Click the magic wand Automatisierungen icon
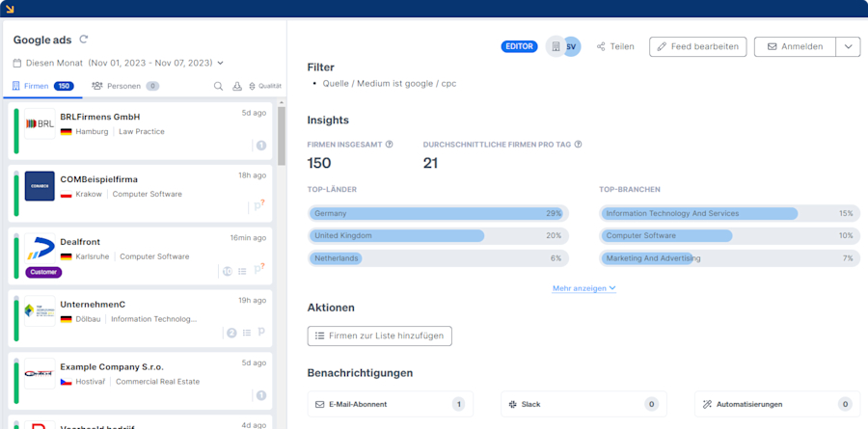The height and width of the screenshot is (429, 868). [707, 404]
